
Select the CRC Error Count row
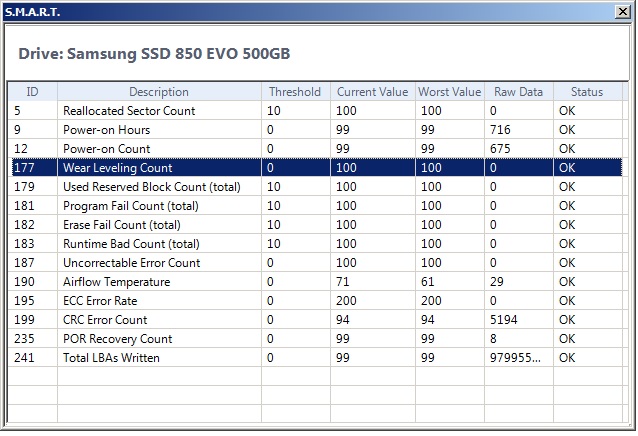315,320
